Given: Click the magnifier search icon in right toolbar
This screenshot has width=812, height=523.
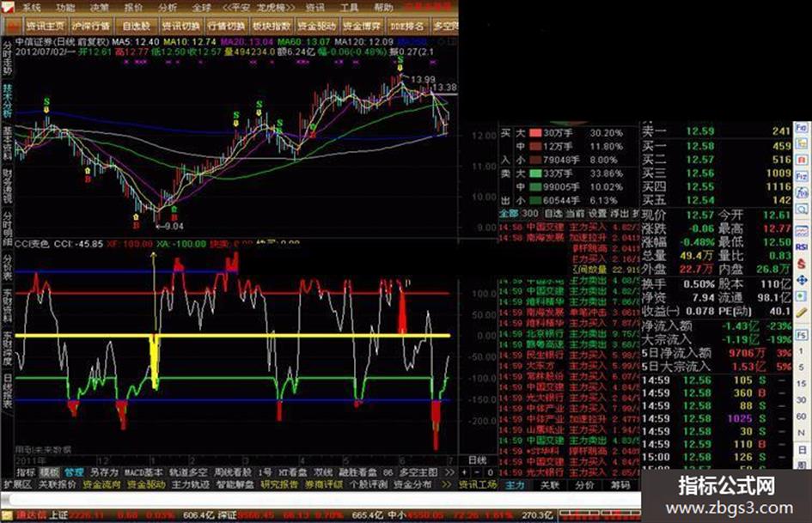Looking at the screenshot, I should pyautogui.click(x=802, y=210).
